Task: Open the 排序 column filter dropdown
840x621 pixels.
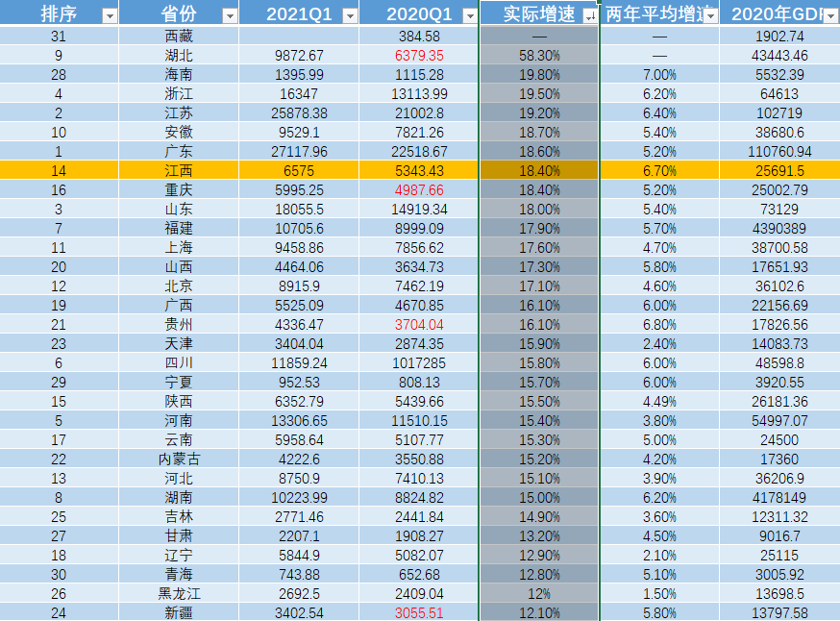Action: coord(110,16)
